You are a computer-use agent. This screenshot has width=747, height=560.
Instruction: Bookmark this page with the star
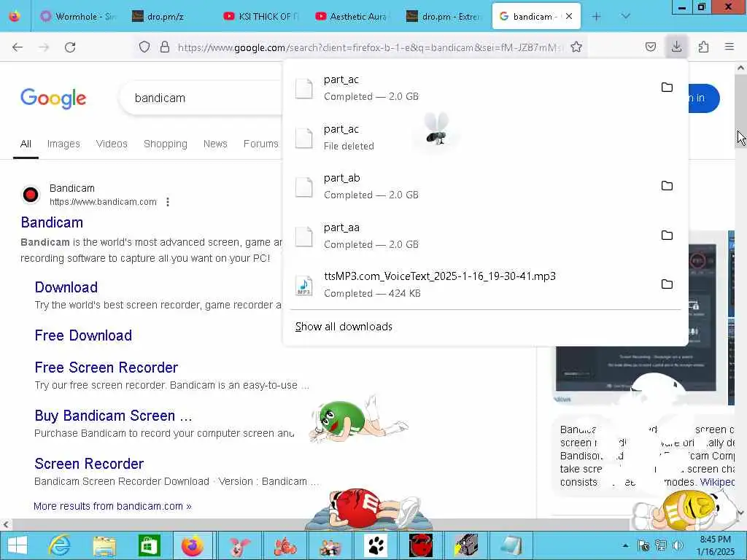[576, 47]
